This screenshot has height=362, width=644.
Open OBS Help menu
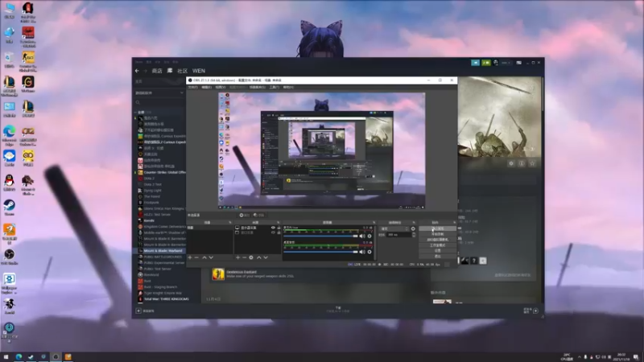coord(288,88)
